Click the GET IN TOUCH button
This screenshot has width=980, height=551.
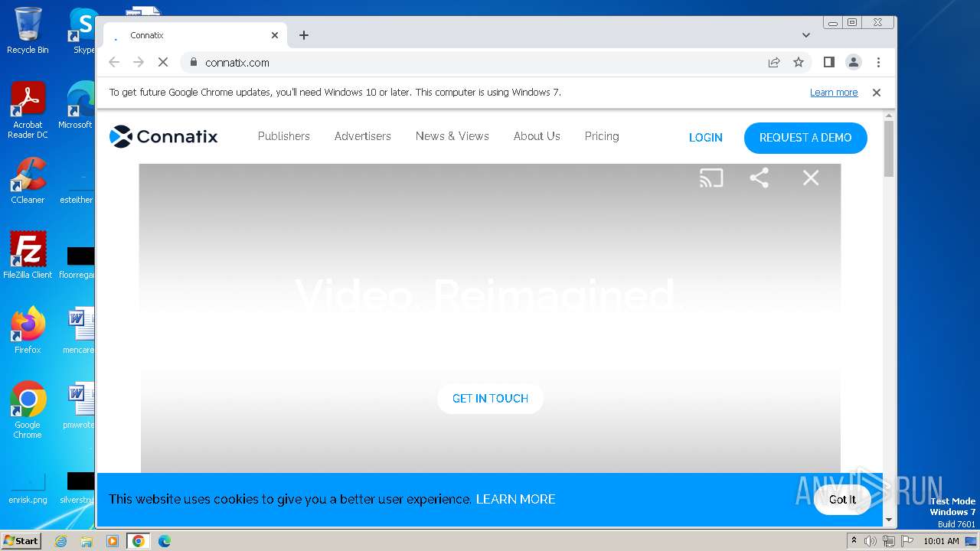(x=490, y=399)
